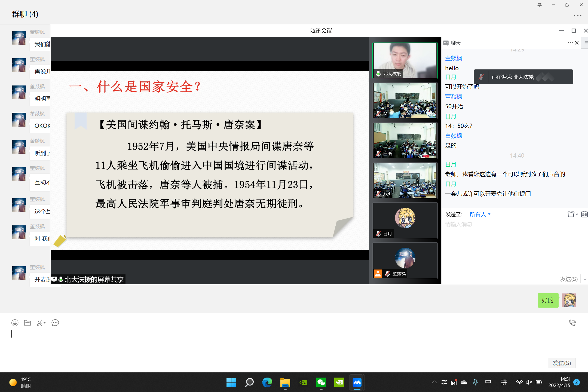The image size is (588, 392).
Task: Open WeChat from the taskbar
Action: [321, 382]
